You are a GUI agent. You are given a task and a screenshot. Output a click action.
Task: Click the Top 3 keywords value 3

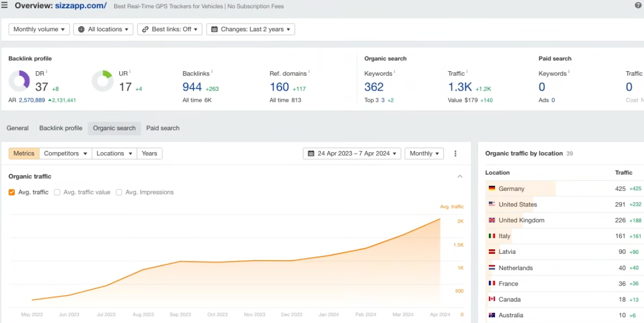click(383, 100)
